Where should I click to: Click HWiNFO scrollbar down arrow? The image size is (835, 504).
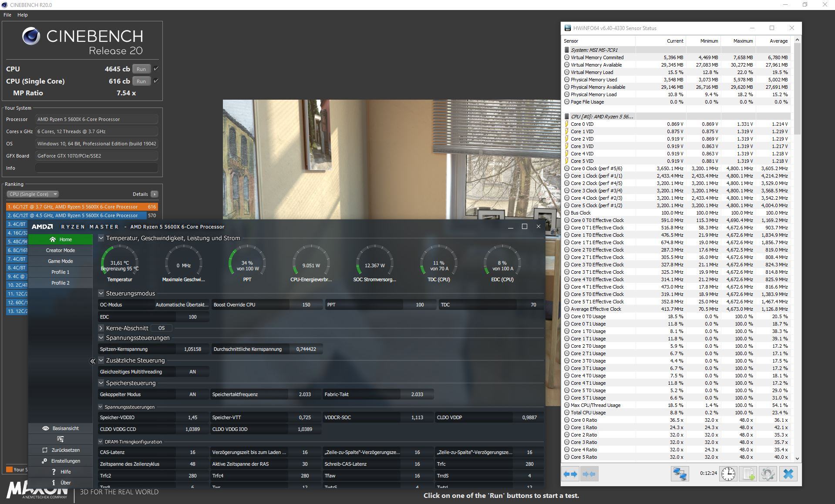tap(797, 458)
